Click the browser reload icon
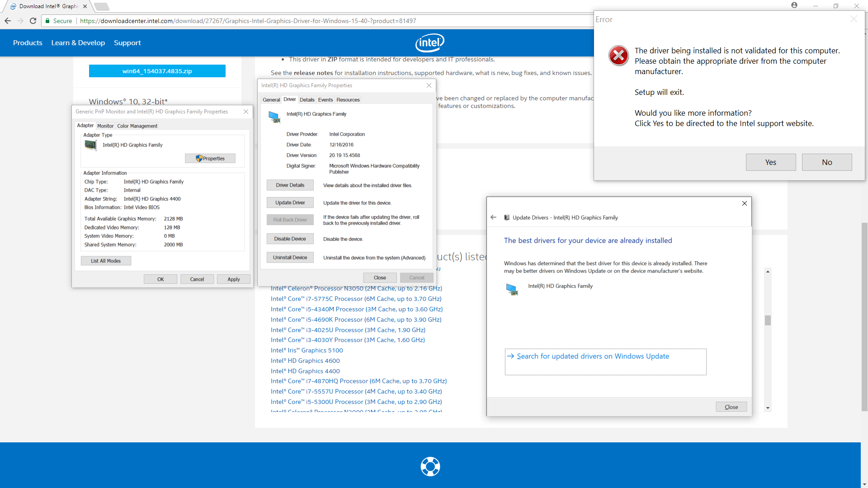The width and height of the screenshot is (868, 488). 33,21
